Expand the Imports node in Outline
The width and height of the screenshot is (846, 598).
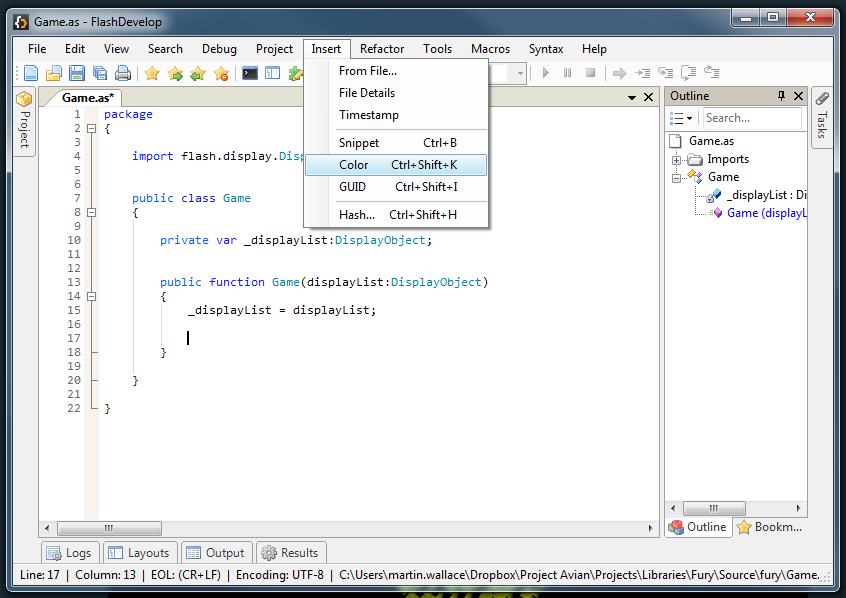(677, 160)
